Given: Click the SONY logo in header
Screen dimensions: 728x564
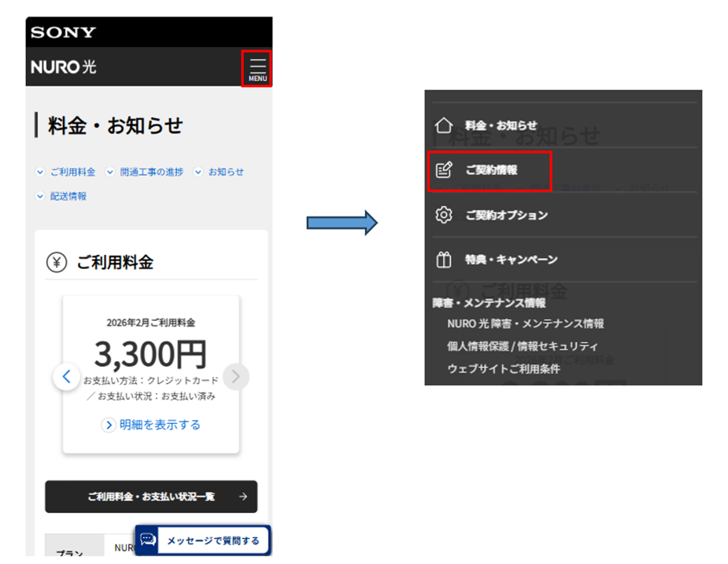Looking at the screenshot, I should 63,32.
